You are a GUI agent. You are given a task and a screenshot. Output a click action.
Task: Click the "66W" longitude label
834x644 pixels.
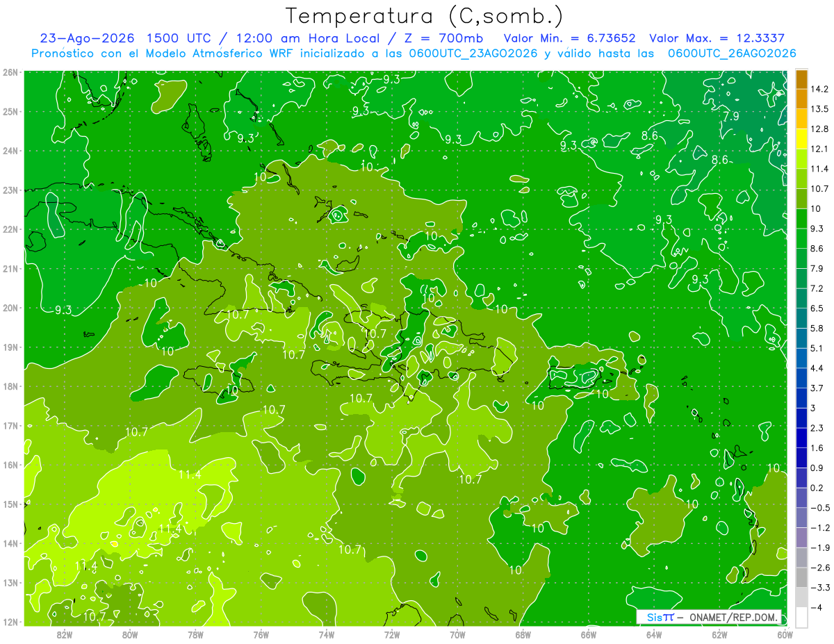coord(589,634)
